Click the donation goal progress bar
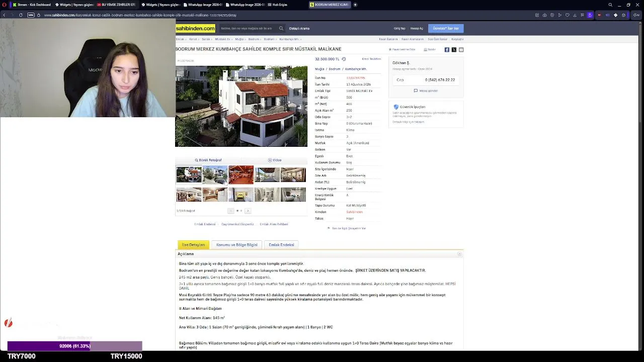 point(74,346)
